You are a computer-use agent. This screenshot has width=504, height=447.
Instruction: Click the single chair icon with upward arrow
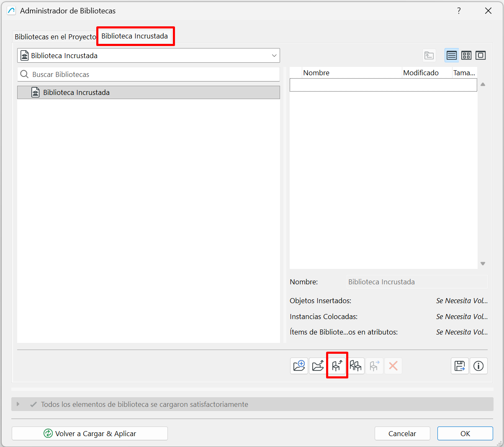337,366
